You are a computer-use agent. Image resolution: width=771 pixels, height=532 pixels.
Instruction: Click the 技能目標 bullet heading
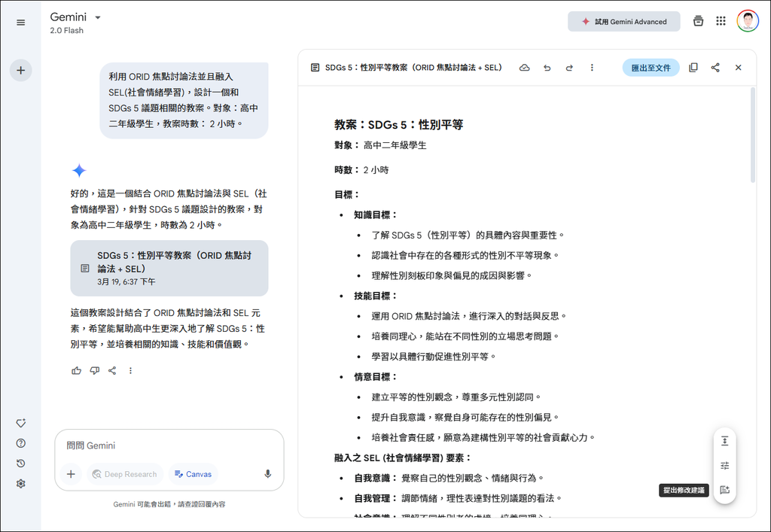click(375, 296)
